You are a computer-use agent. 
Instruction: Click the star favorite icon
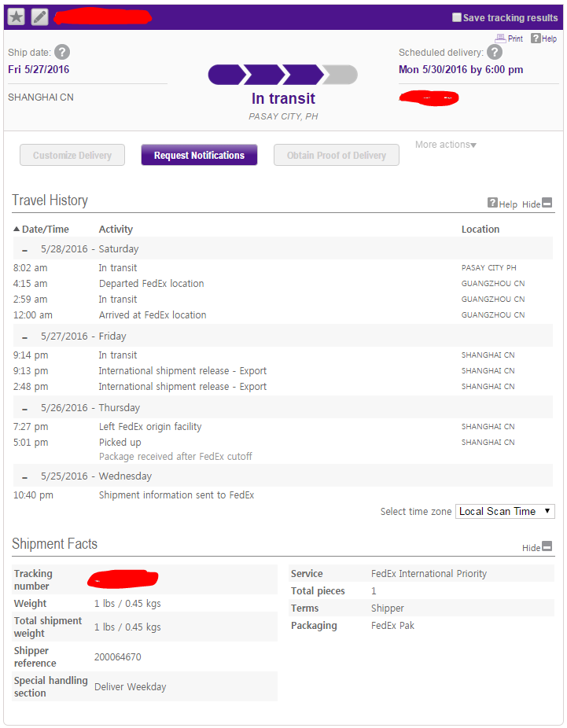pyautogui.click(x=17, y=17)
